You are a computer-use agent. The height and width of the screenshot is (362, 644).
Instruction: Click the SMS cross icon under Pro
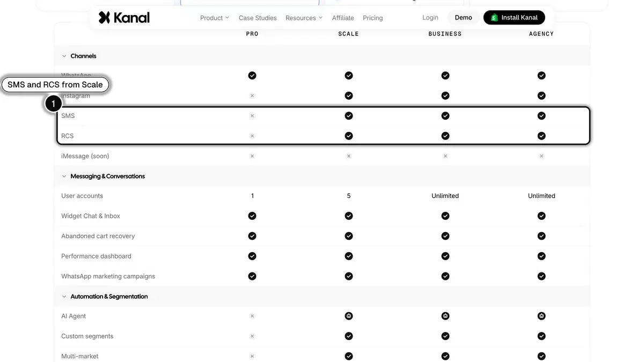click(252, 116)
